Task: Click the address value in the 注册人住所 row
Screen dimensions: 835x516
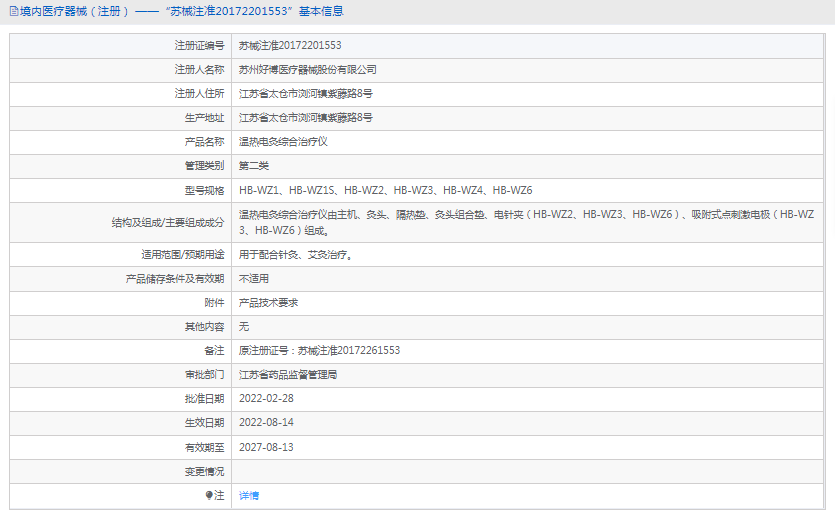Action: point(306,94)
